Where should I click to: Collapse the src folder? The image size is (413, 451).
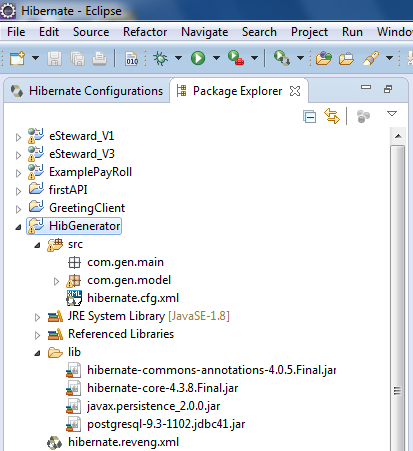[37, 245]
